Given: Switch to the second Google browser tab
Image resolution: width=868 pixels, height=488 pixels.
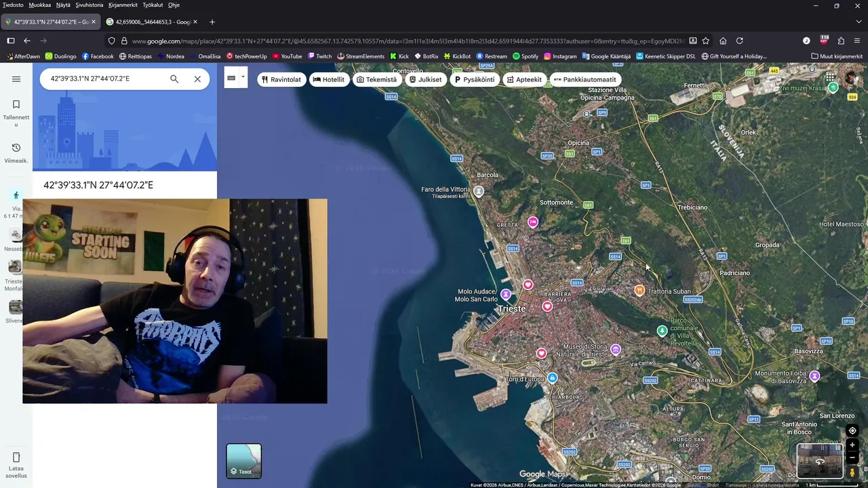Looking at the screenshot, I should 148,22.
